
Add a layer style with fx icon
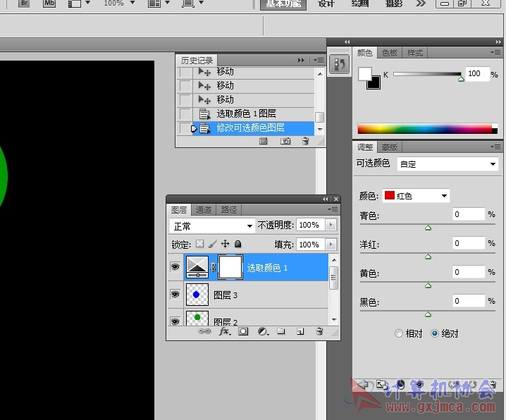(225, 331)
